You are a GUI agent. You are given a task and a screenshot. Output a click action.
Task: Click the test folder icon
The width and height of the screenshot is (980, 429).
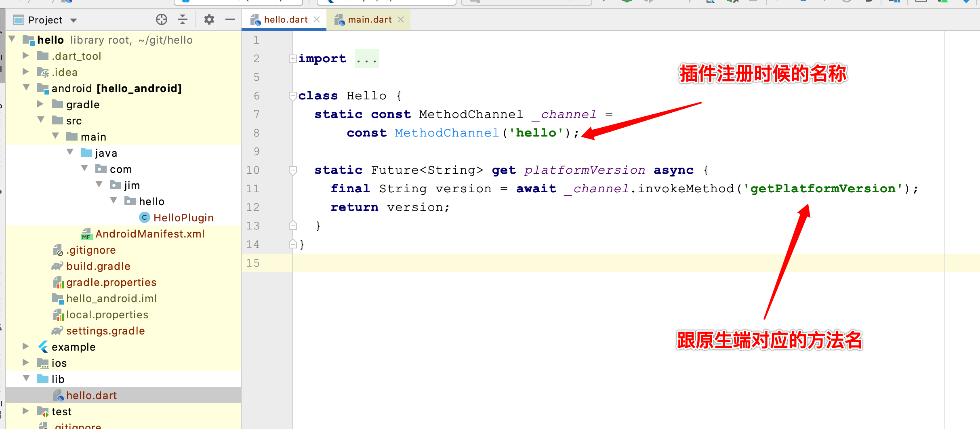coord(43,412)
